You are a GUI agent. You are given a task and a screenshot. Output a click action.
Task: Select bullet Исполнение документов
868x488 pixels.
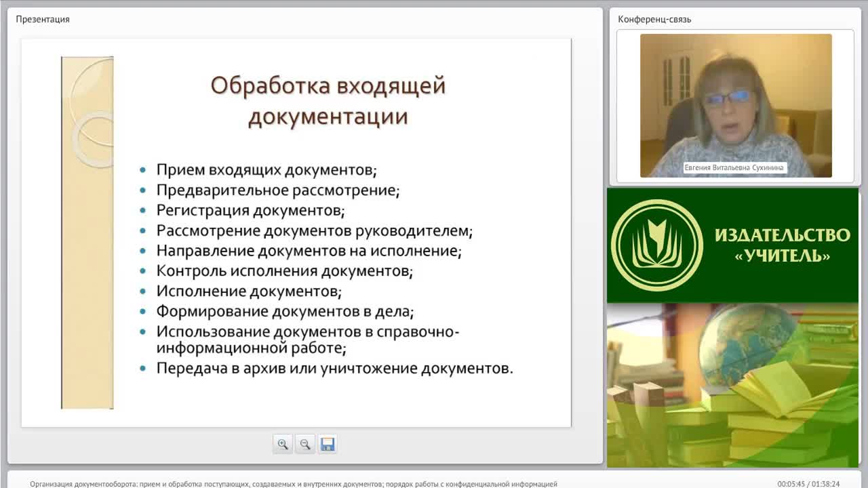pyautogui.click(x=249, y=291)
